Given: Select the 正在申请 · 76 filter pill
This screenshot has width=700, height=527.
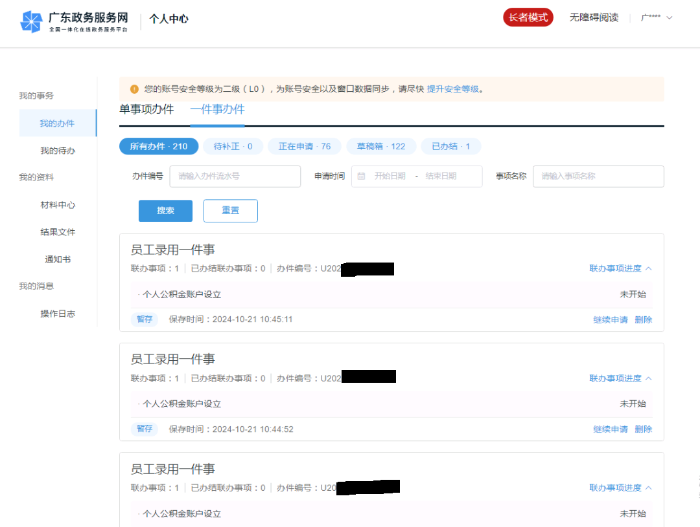Looking at the screenshot, I should [x=304, y=146].
